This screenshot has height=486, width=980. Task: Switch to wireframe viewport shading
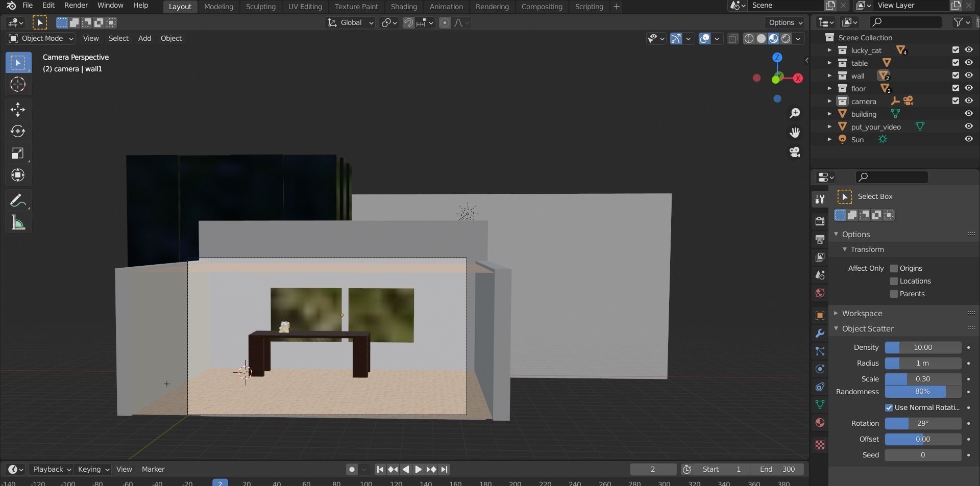click(749, 39)
